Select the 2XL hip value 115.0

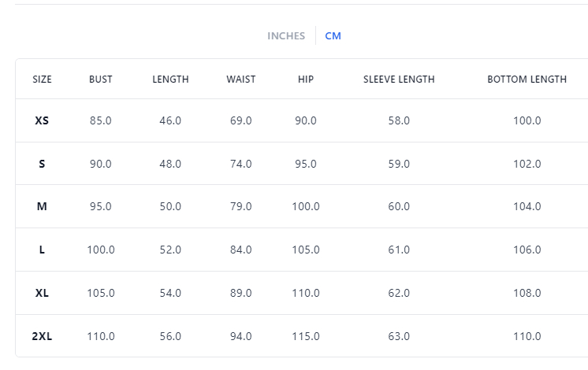coord(306,336)
